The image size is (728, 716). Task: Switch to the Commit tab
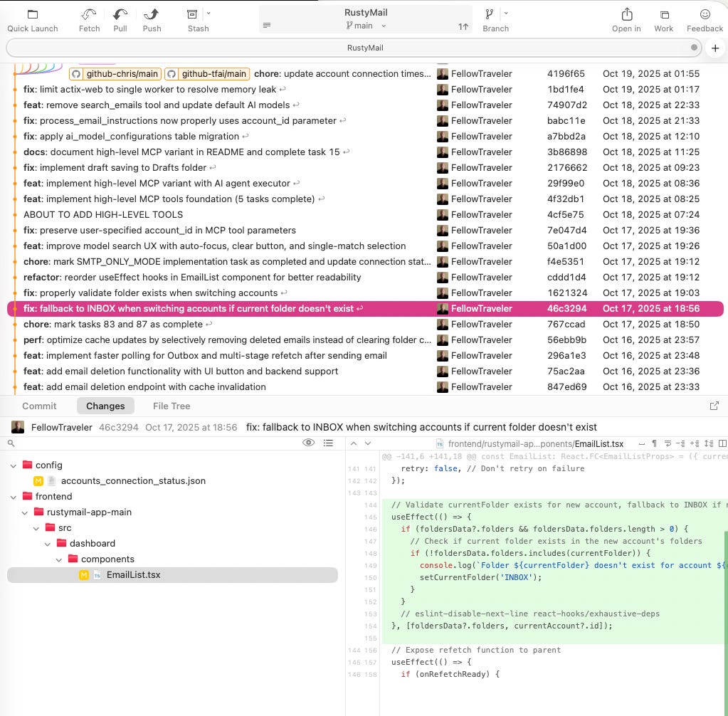pos(39,406)
